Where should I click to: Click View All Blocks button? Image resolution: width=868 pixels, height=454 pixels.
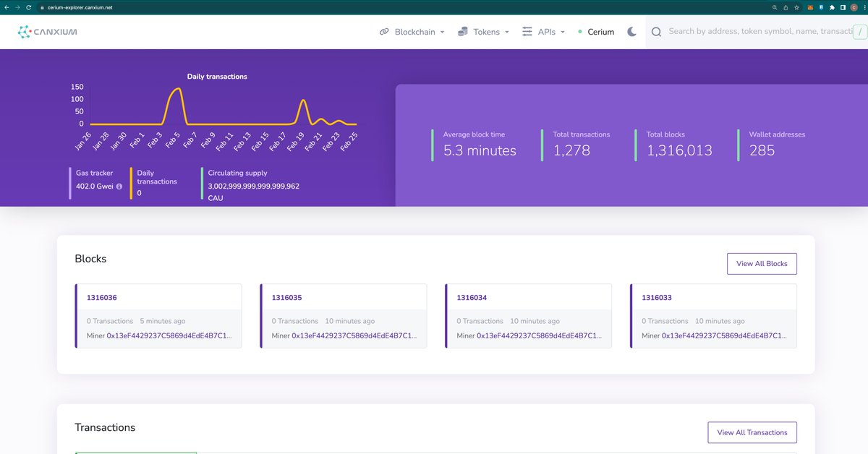762,264
